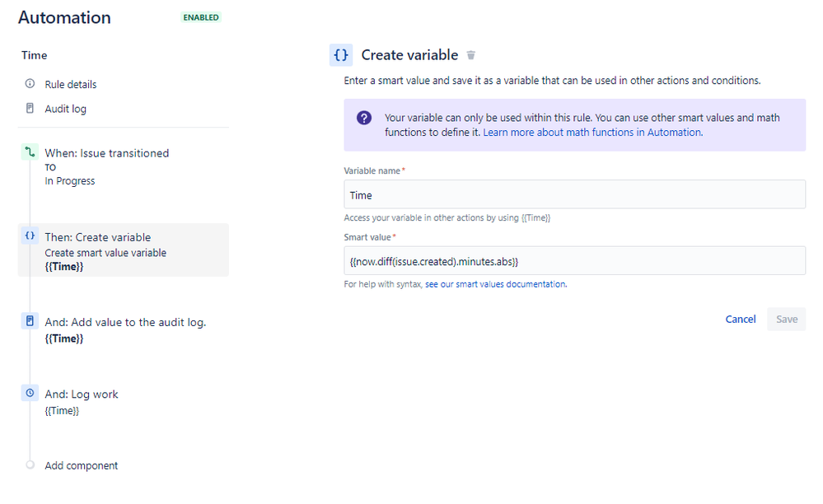This screenshot has width=823, height=504.
Task: Click the Save button
Action: pos(786,319)
